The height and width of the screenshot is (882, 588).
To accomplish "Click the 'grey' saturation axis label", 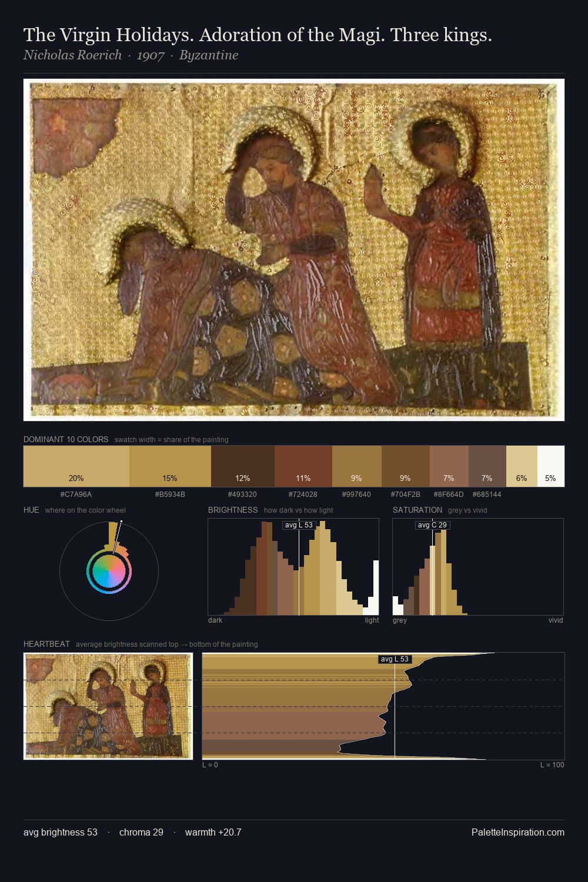I will (x=400, y=620).
